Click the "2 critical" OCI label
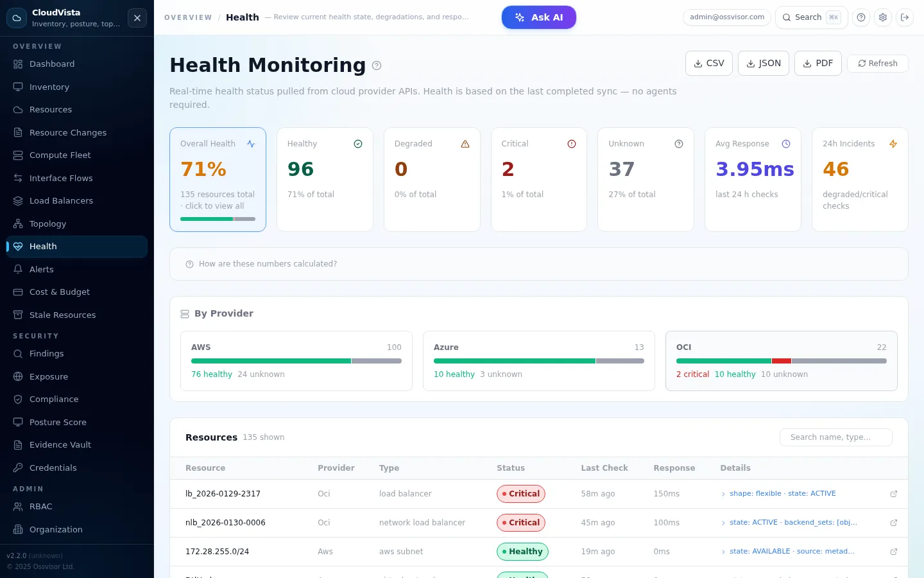 (693, 374)
